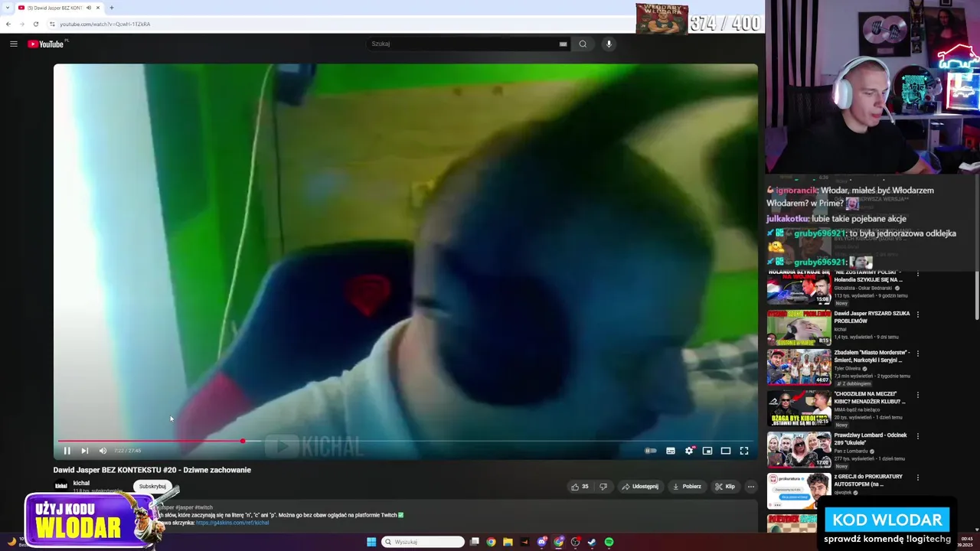Switch to the miniplayer

point(707,451)
